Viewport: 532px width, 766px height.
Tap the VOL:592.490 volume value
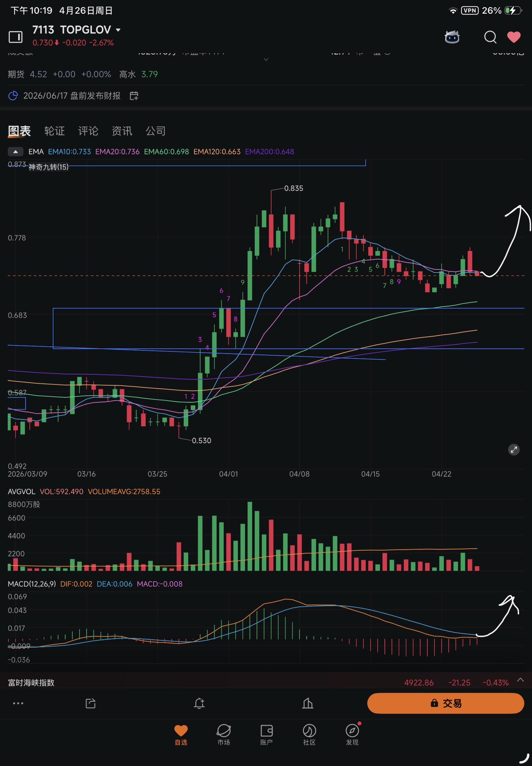coord(62,492)
